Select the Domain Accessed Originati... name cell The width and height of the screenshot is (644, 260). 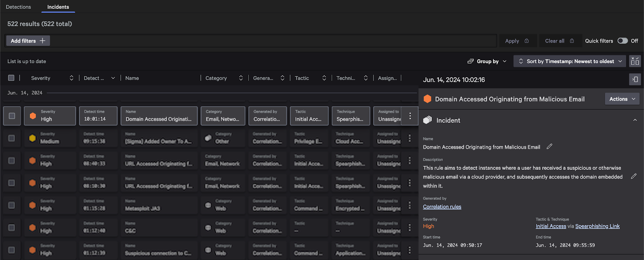[x=159, y=116]
